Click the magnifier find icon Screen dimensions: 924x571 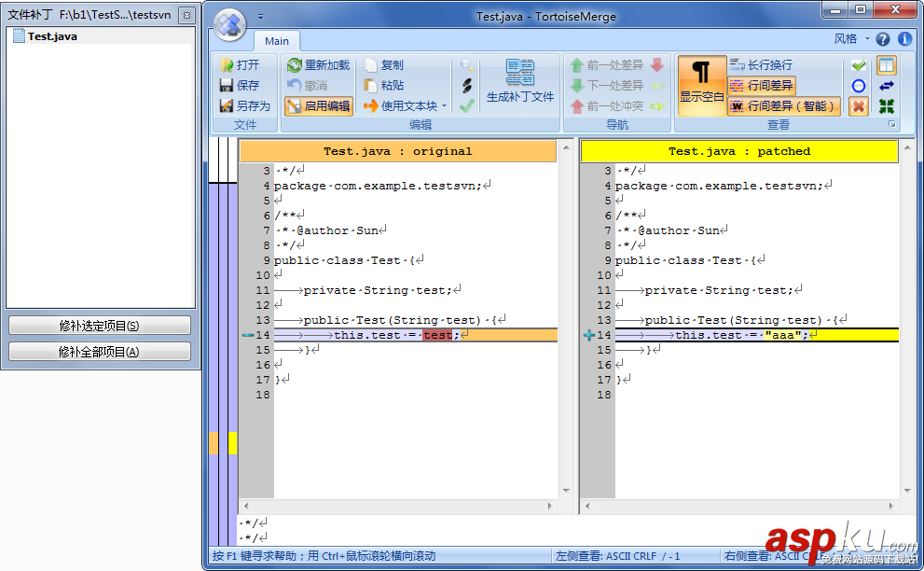467,65
